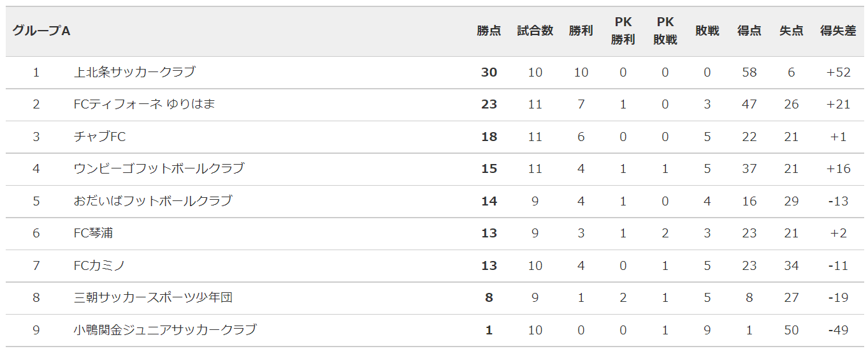The width and height of the screenshot is (868, 351).
Task: Select the 試合数 column header
Action: click(x=535, y=31)
